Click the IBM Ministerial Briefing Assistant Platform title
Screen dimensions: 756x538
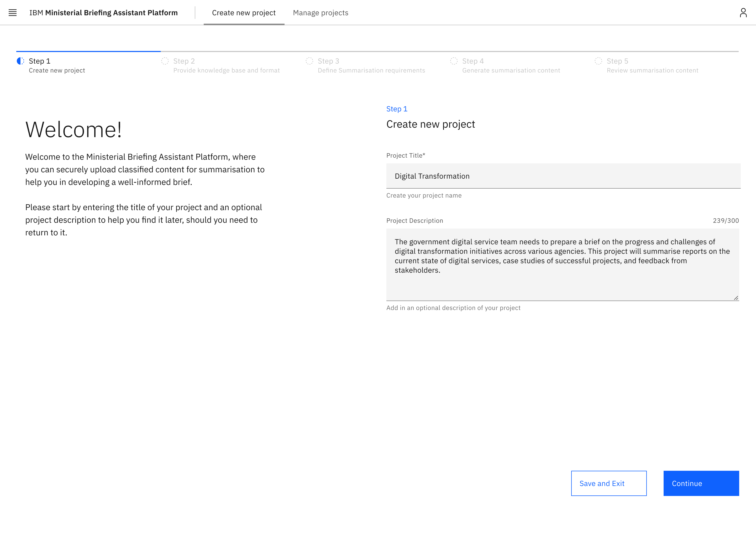(x=104, y=13)
